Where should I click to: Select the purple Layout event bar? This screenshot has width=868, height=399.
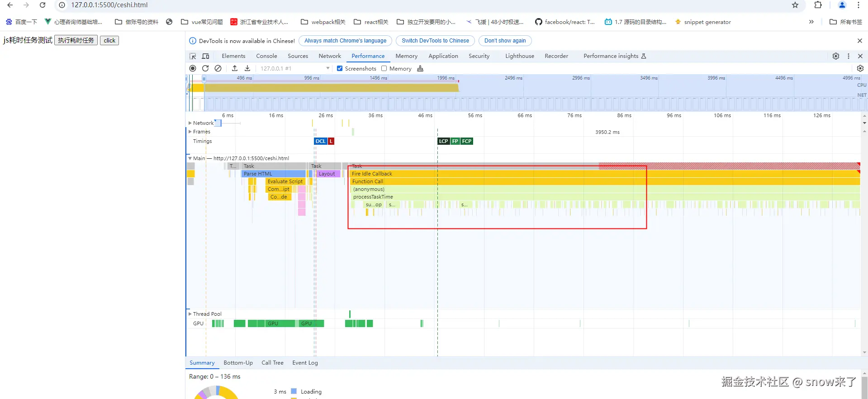click(328, 174)
